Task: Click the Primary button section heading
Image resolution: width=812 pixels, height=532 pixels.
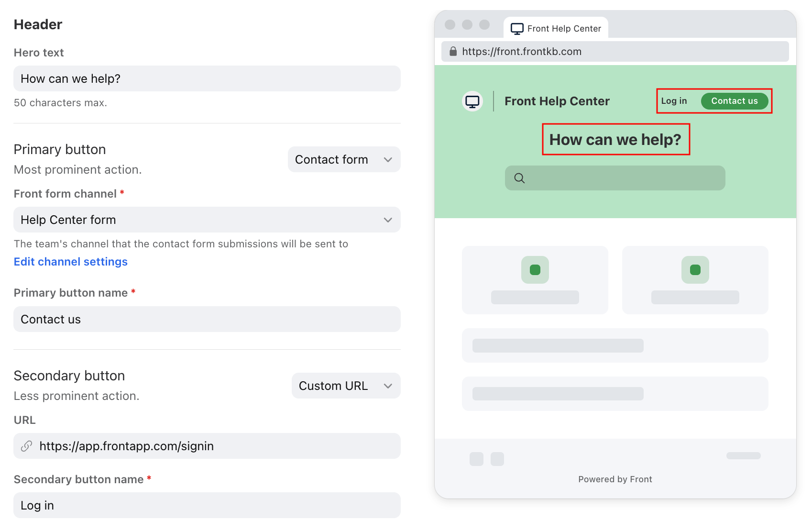Action: coord(60,149)
